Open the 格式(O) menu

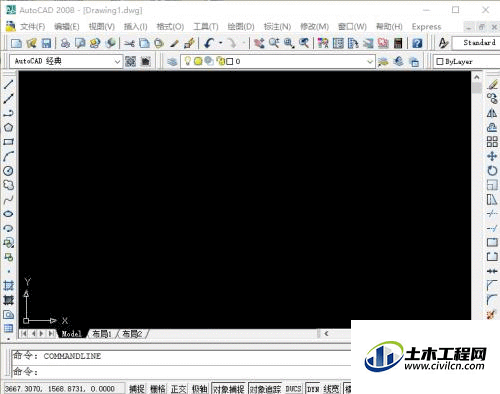(x=170, y=27)
